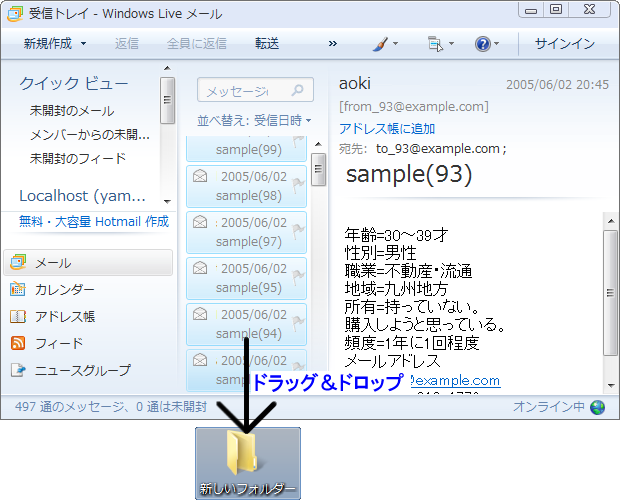Open the paintbrush color scheme menu

[x=379, y=44]
